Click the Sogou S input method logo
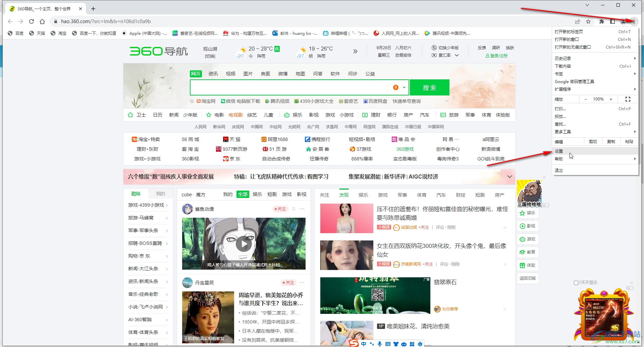The image size is (644, 347). tap(354, 343)
